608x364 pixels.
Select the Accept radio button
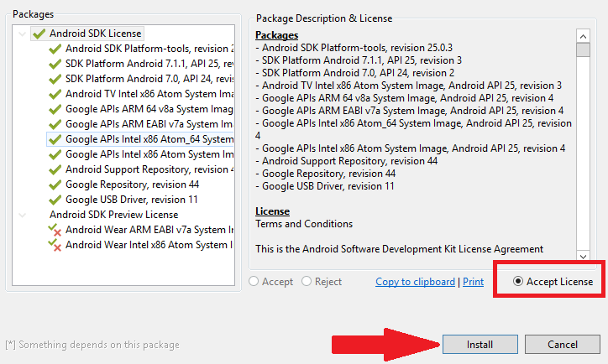pos(254,281)
